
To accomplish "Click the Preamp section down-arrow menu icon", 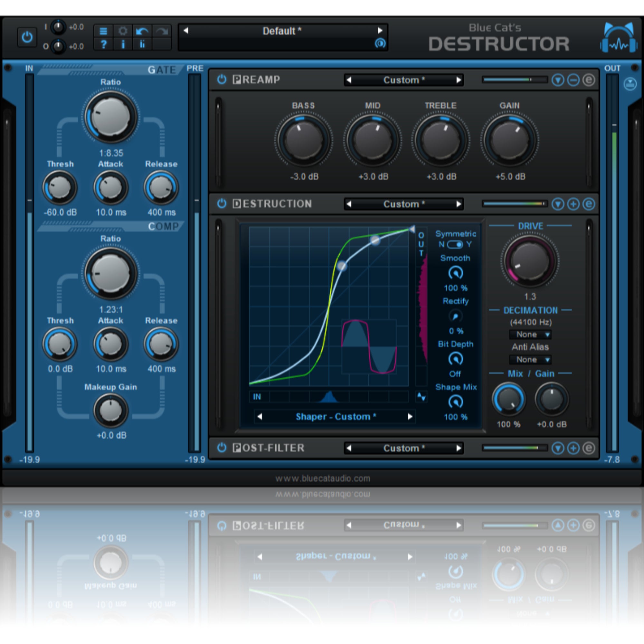I will pyautogui.click(x=558, y=80).
